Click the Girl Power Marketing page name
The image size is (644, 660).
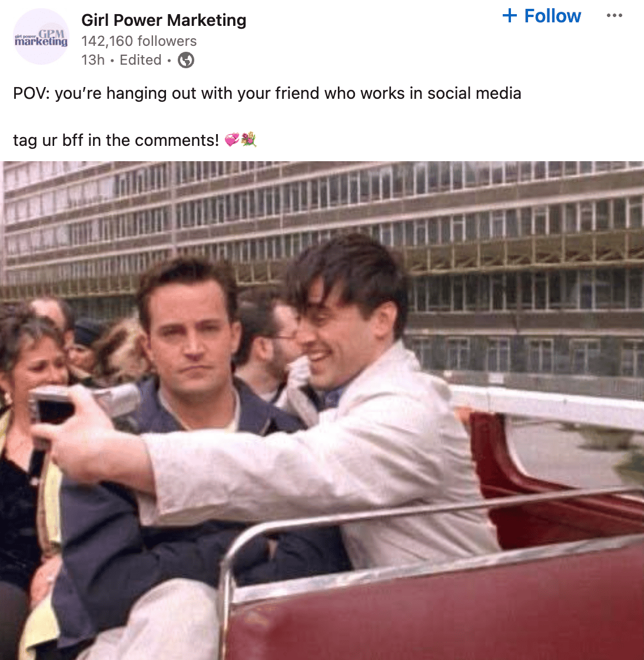point(164,20)
